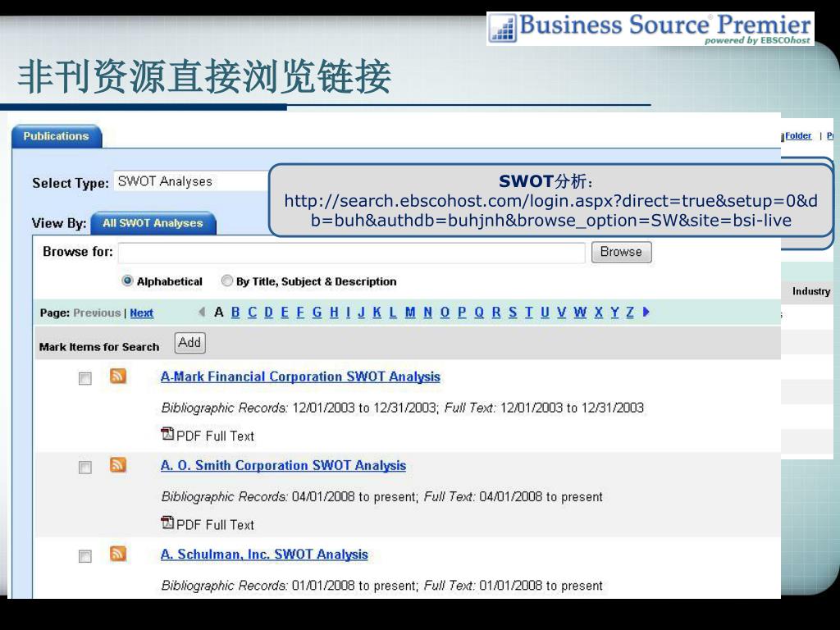Select the Alphabetical radio button

pos(127,281)
